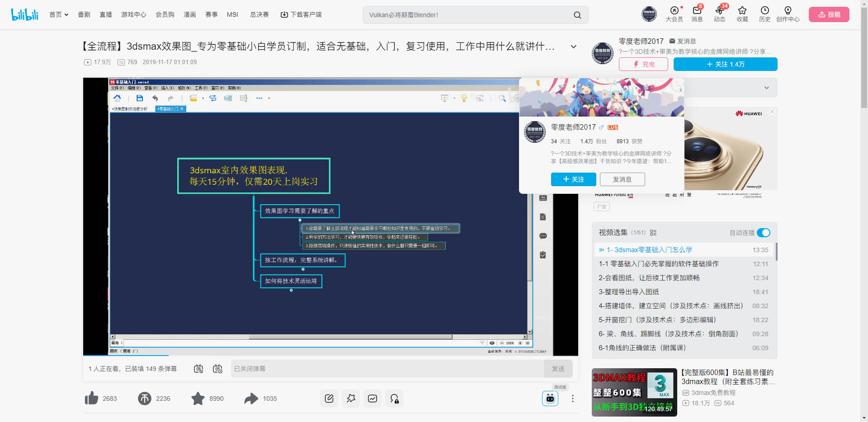
Task: Expand the collapsed panel chevron
Action: click(x=767, y=88)
